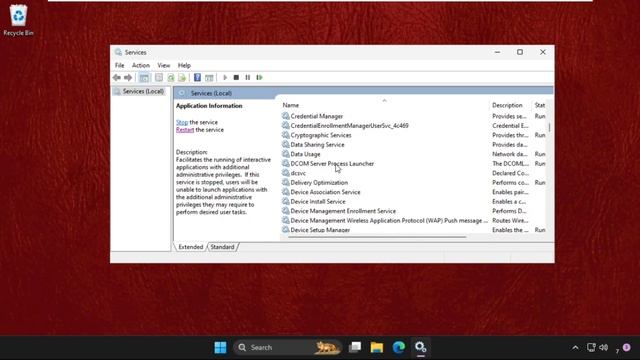Viewport: 640px width, 360px height.
Task: Sort by the Name column header
Action: (x=384, y=105)
